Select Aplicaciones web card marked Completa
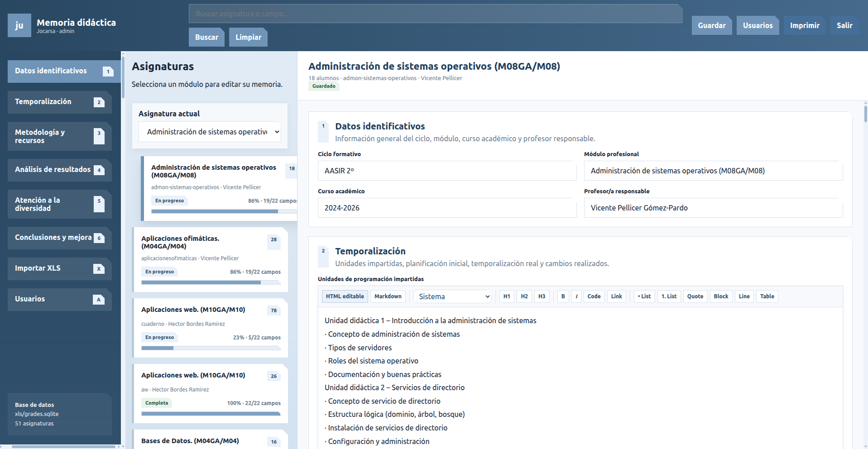This screenshot has height=449, width=868. pyautogui.click(x=210, y=393)
